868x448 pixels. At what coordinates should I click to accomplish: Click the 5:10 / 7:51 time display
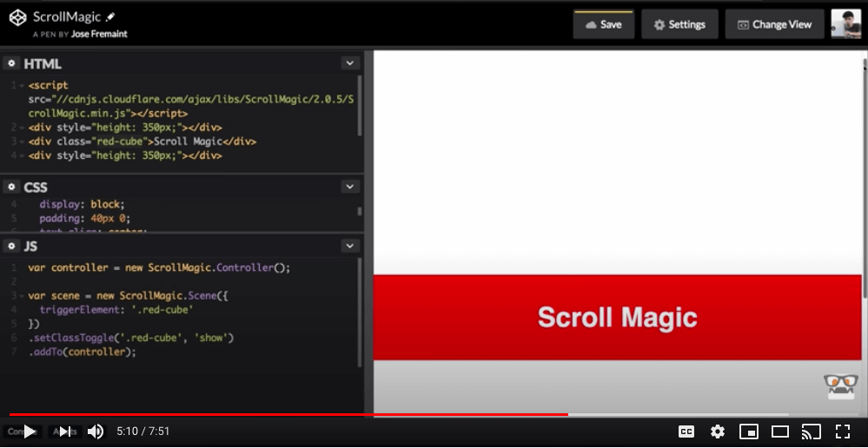(x=142, y=432)
